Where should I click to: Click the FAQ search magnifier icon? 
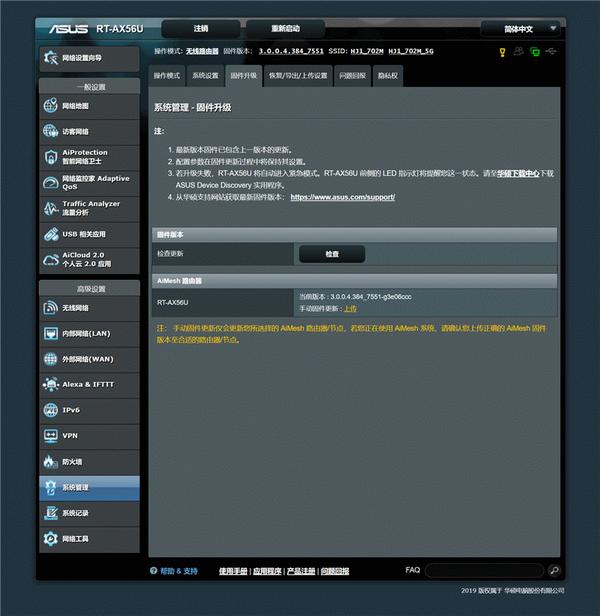coord(554,570)
